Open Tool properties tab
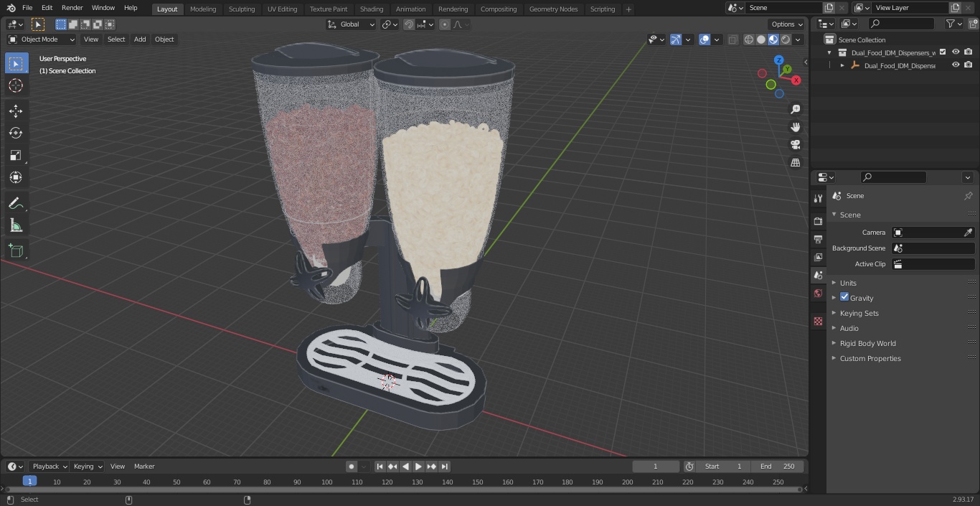980x506 pixels. pos(818,199)
